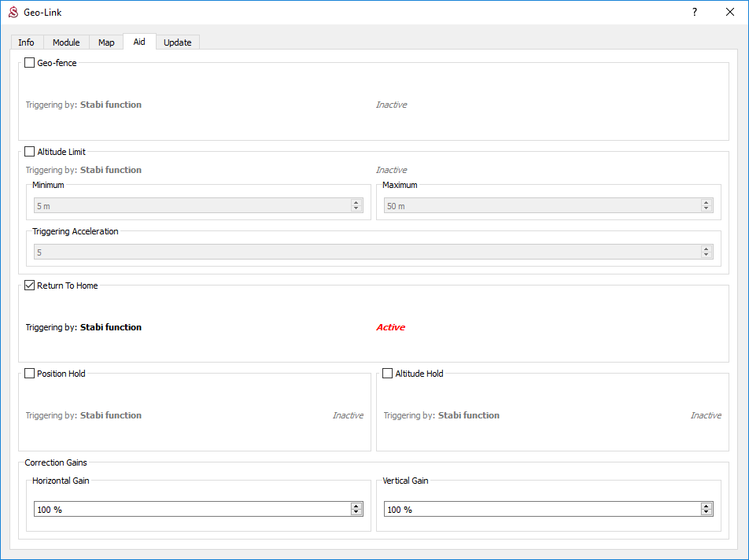
Task: Decrease Horizontal Gain with down arrow
Action: (356, 513)
